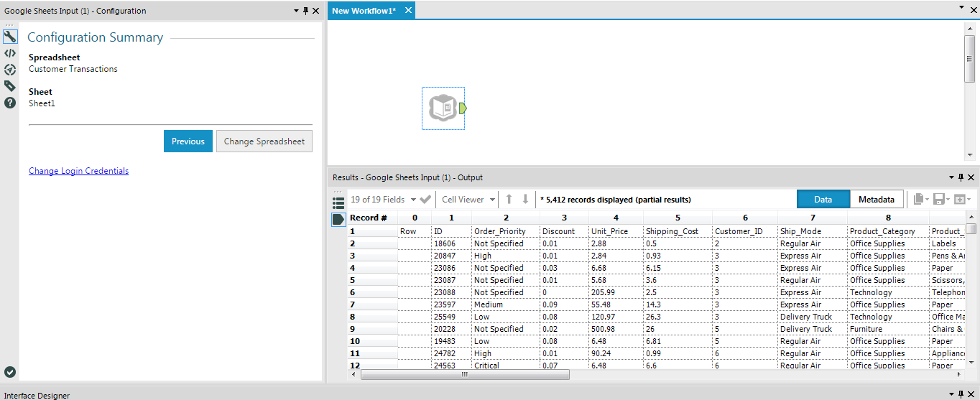Click the results horizontal scrollbar thumb
This screenshot has width=980, height=400.
pyautogui.click(x=465, y=374)
